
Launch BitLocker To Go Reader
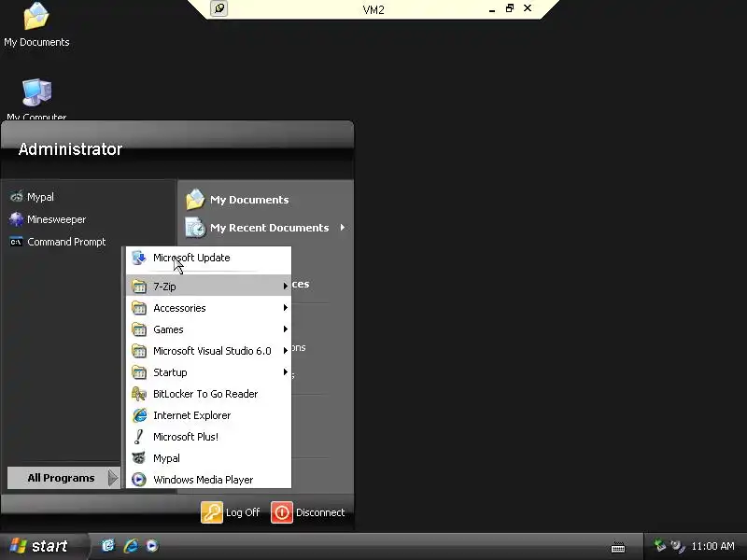point(208,394)
